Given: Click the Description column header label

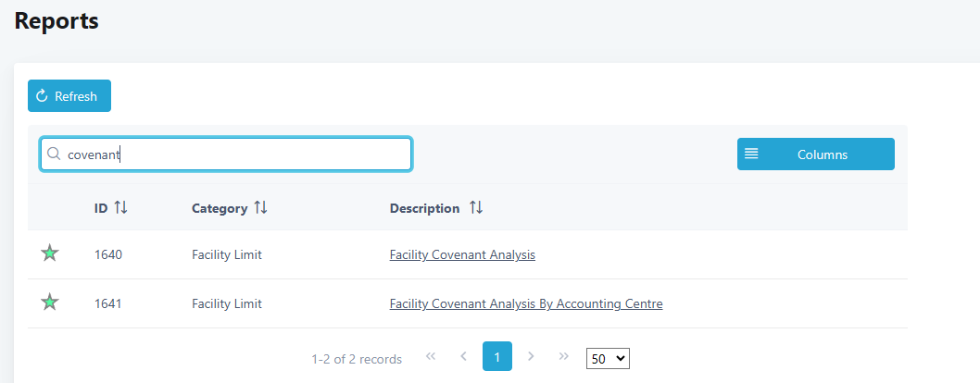Looking at the screenshot, I should point(424,208).
